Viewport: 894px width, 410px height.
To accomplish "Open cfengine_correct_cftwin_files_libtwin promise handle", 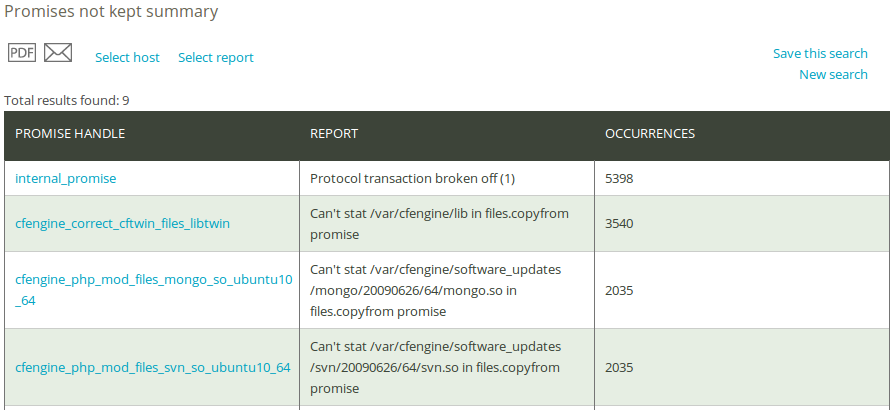I will [123, 224].
